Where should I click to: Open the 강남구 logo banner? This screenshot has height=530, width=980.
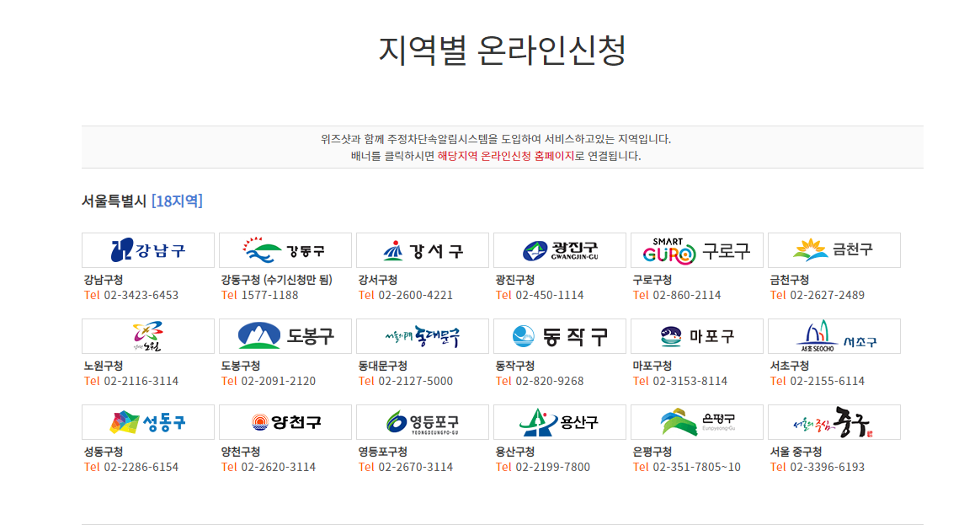click(x=148, y=250)
